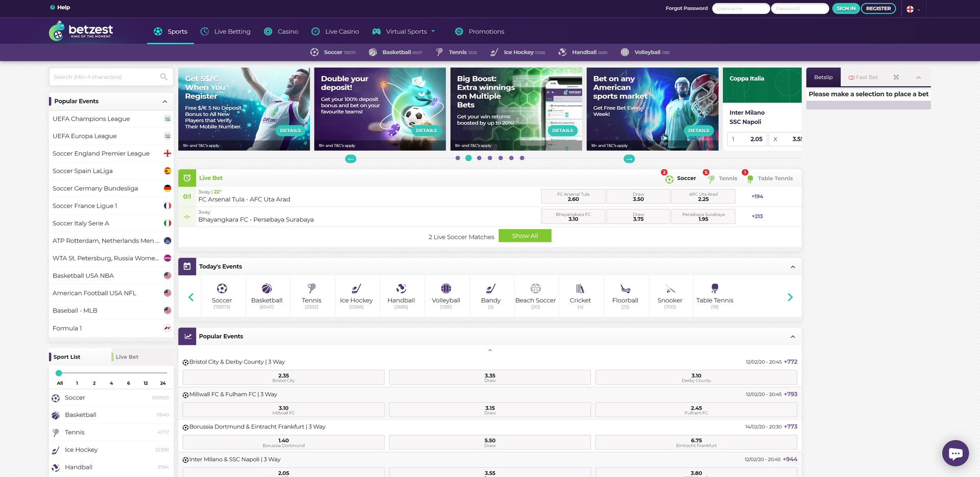Pick AFC Uta Arad live odds 2.25
The image size is (980, 477).
tap(703, 196)
